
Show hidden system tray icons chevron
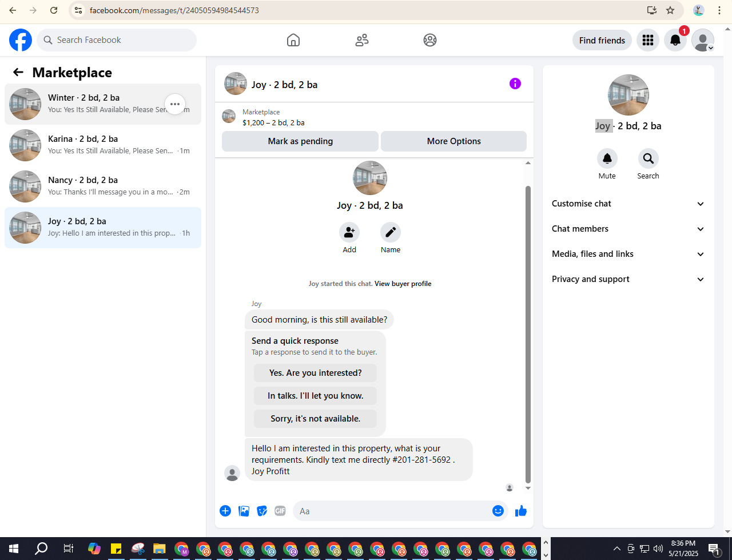617,549
